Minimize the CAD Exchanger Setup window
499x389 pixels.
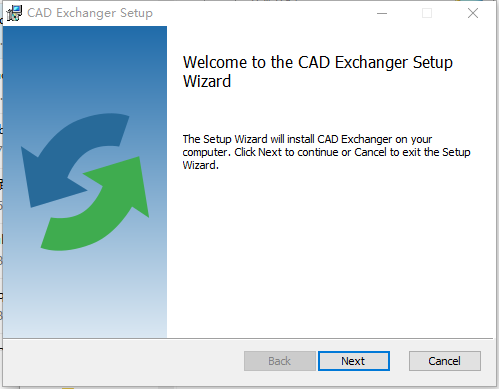coord(382,13)
